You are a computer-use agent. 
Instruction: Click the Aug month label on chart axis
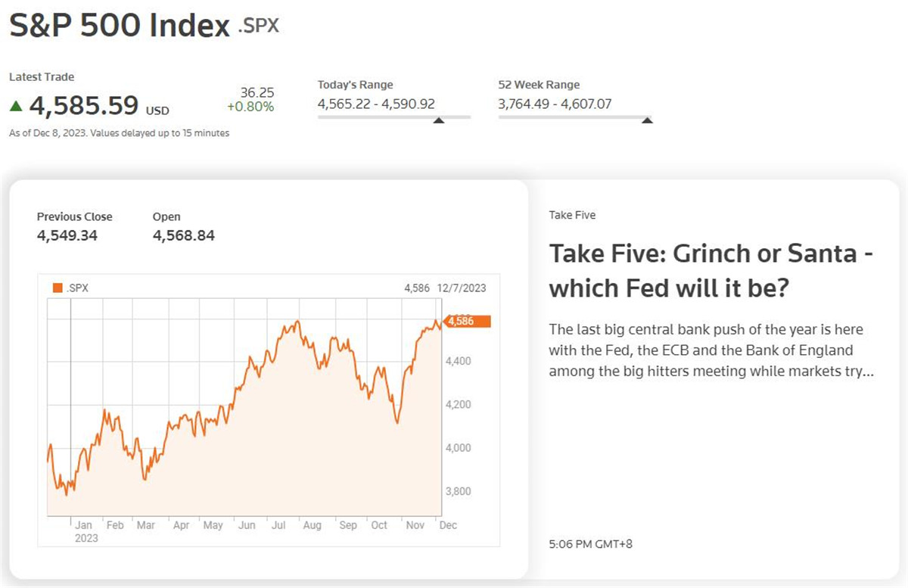tap(312, 525)
